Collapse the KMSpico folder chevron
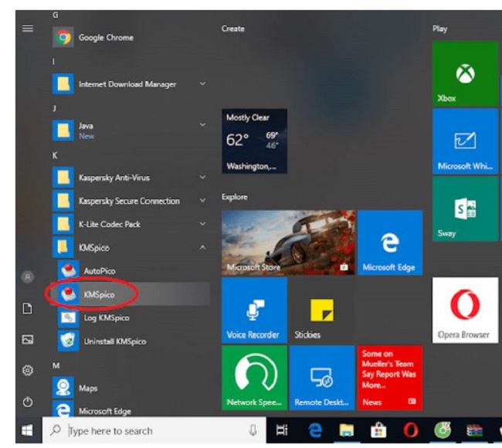502x448 pixels. click(x=202, y=247)
